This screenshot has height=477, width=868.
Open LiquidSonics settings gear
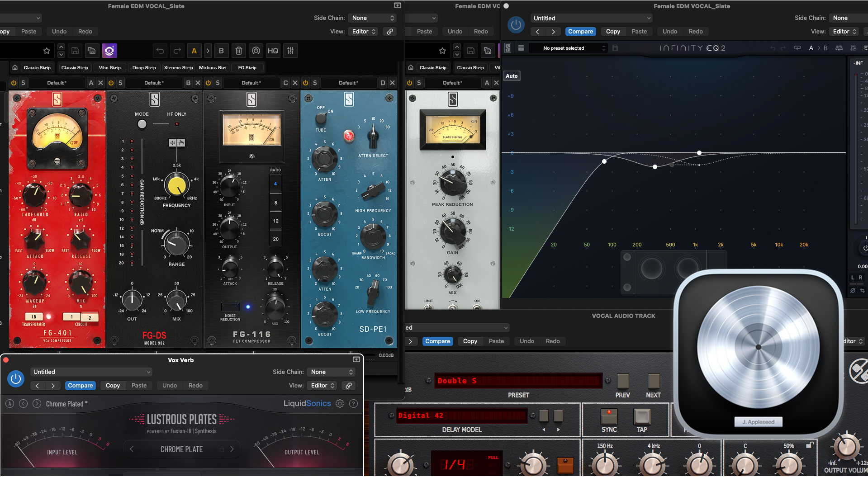pos(340,403)
